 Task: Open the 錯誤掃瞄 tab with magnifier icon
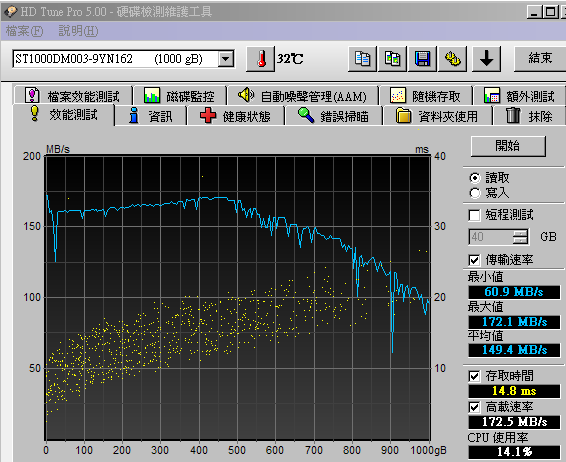pyautogui.click(x=334, y=116)
